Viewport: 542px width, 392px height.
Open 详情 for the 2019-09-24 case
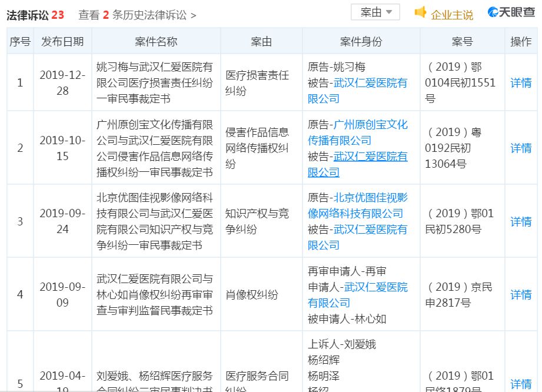(x=521, y=221)
